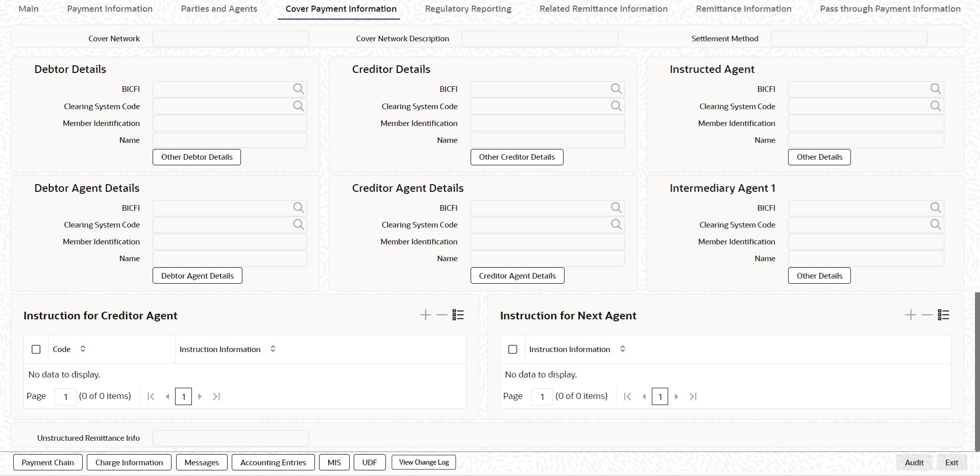
Task: Click the Debtor Details BICFI search icon
Action: tap(299, 89)
